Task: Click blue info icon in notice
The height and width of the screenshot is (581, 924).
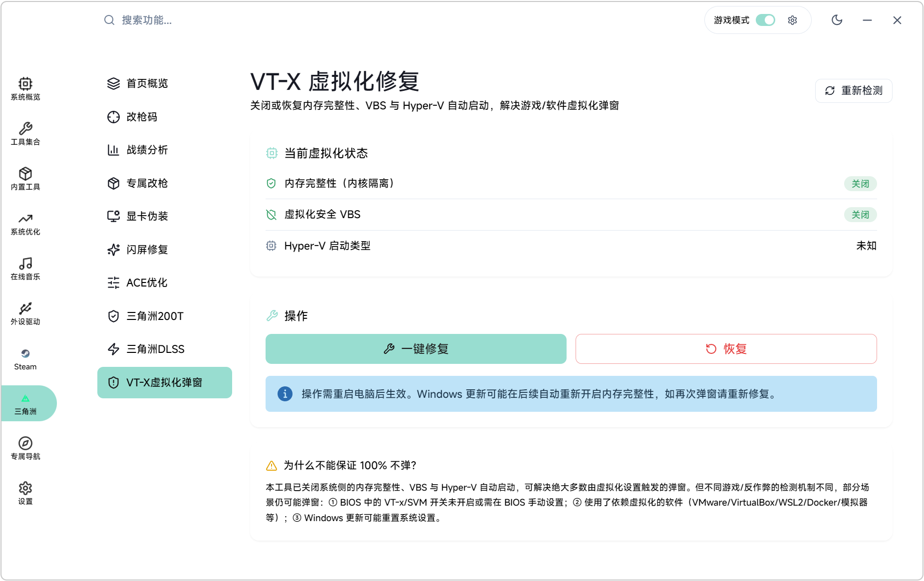Action: click(x=285, y=394)
